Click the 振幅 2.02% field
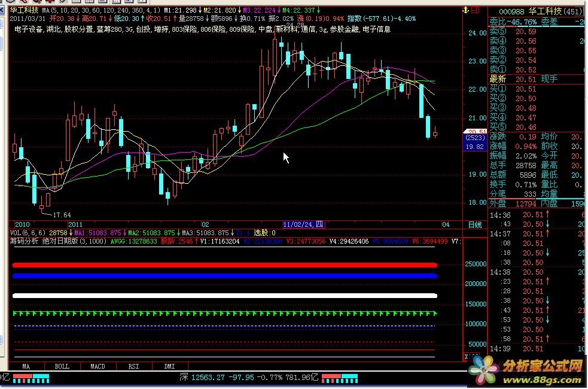The image size is (588, 389). [513, 156]
